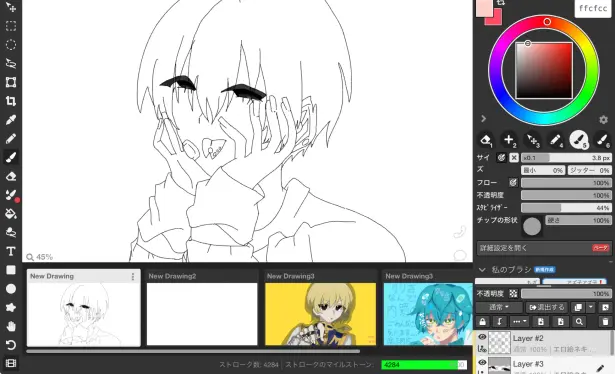
Task: Select the pencil tool in left toolbar
Action: (11, 139)
